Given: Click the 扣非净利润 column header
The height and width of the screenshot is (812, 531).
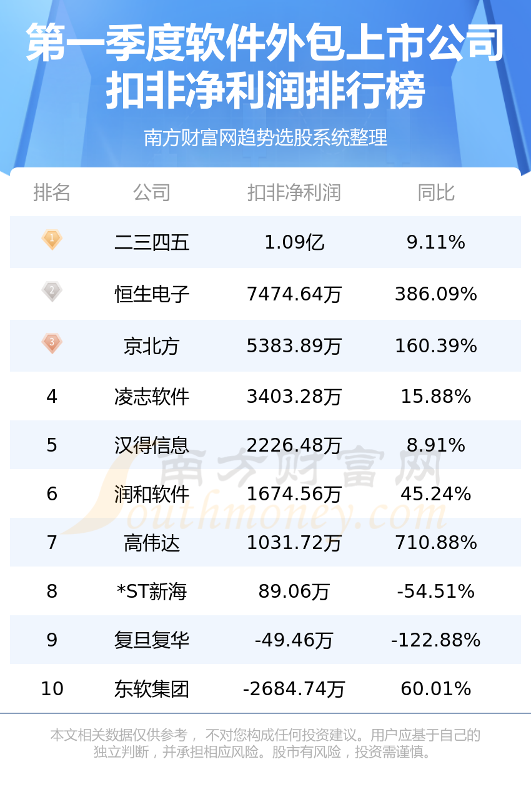Looking at the screenshot, I should click(294, 192).
